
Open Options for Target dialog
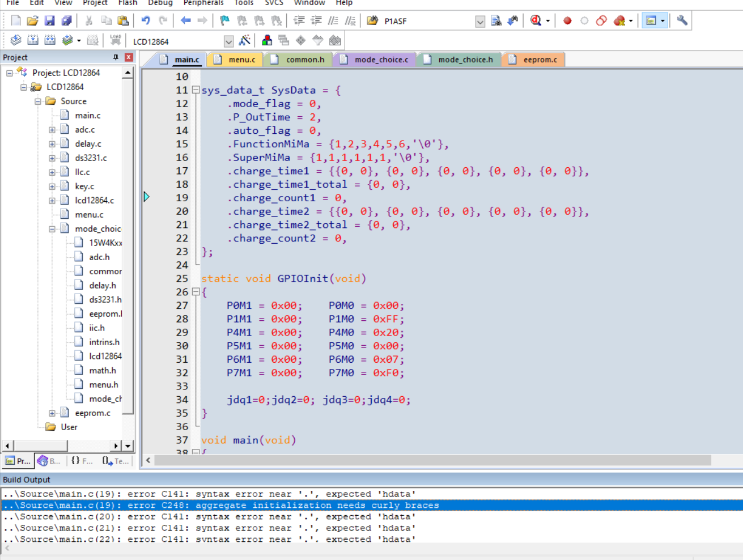click(x=245, y=40)
